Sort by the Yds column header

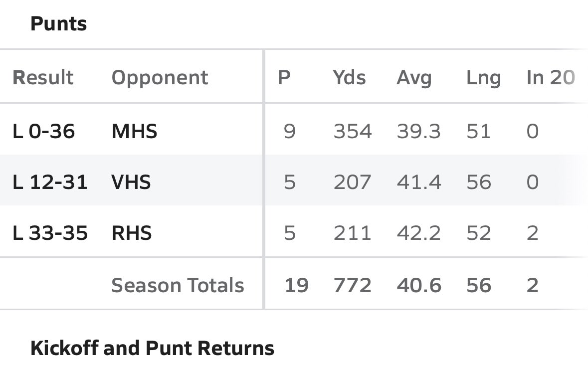pyautogui.click(x=349, y=78)
